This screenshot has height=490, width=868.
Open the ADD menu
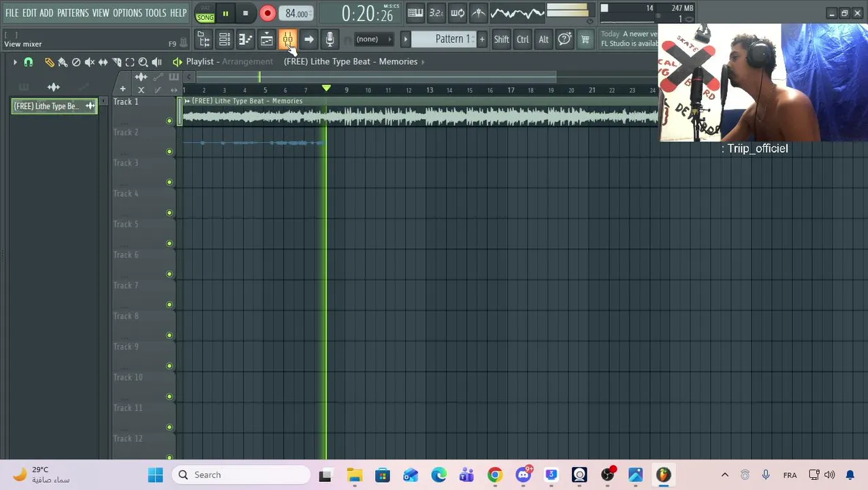pos(46,13)
